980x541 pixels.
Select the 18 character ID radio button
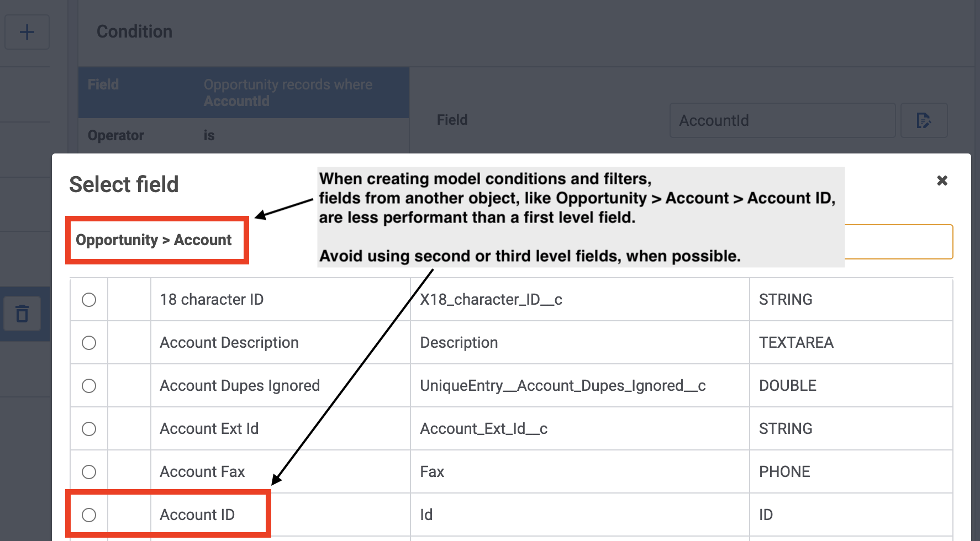pyautogui.click(x=89, y=300)
